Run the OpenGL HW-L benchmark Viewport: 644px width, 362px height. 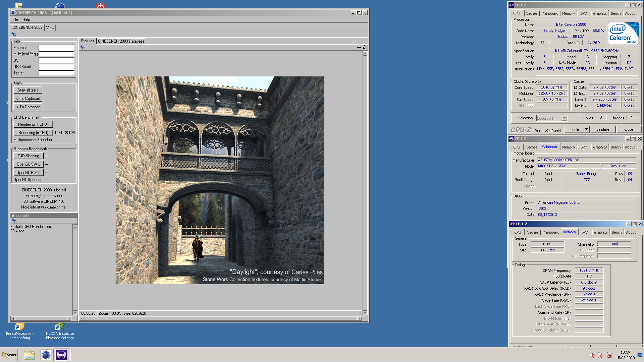[x=29, y=173]
